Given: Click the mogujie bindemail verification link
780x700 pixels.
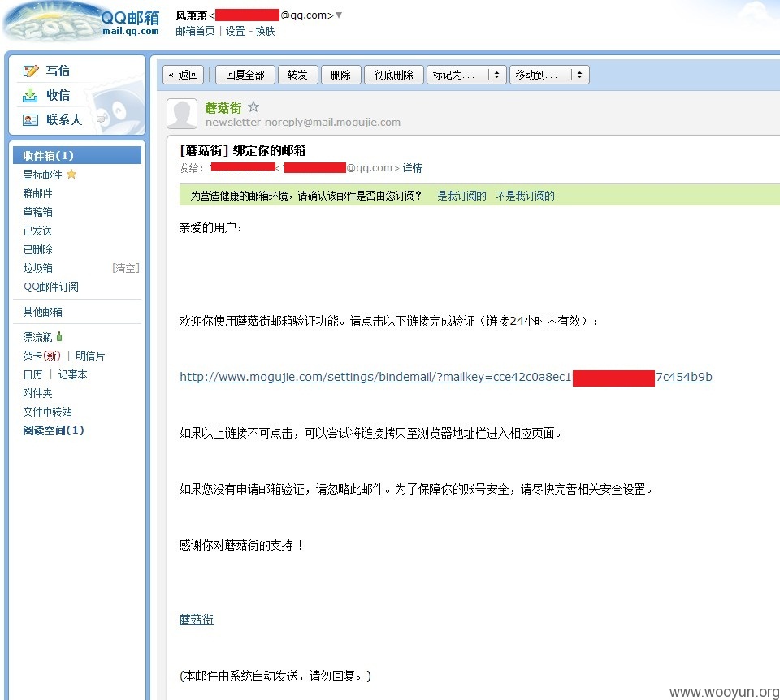Looking at the screenshot, I should point(446,377).
